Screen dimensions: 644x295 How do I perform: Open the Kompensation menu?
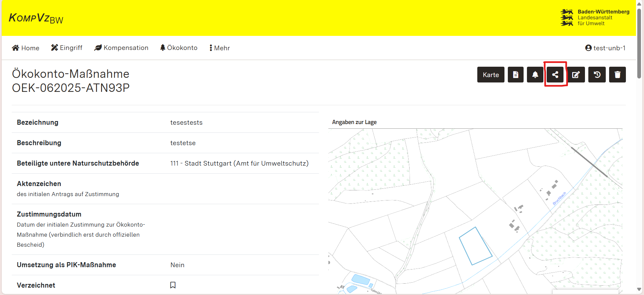pos(121,48)
